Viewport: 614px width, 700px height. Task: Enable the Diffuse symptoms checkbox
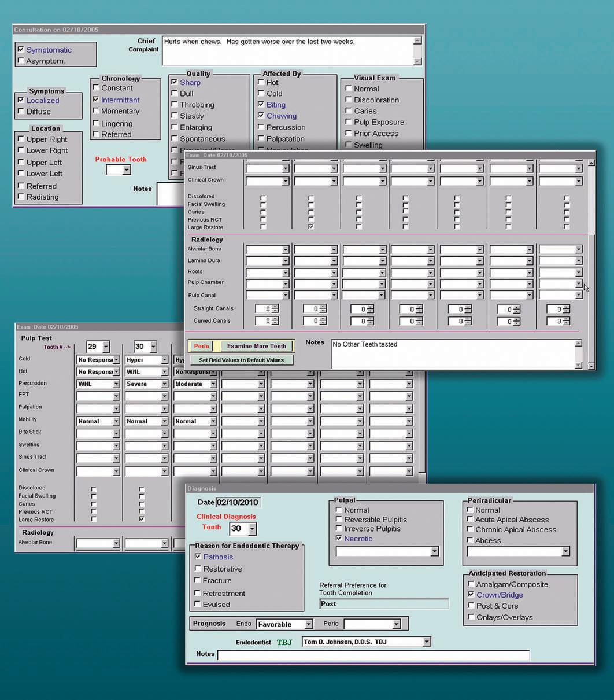[x=21, y=111]
